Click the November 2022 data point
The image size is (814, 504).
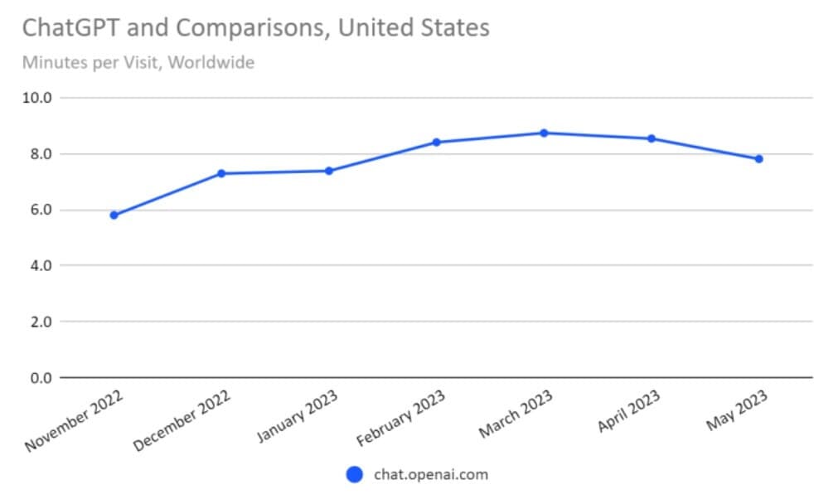(114, 216)
